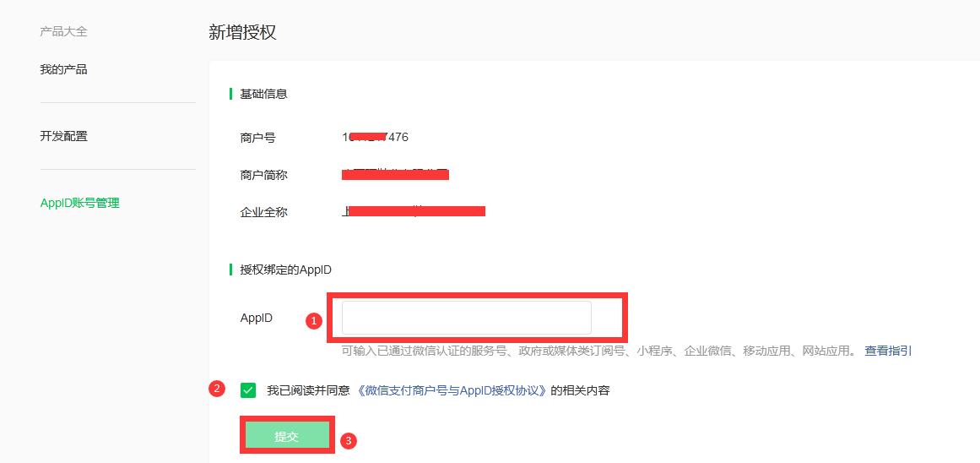This screenshot has height=463, width=980.
Task: Open 产品大全 in the sidebar
Action: [x=63, y=32]
